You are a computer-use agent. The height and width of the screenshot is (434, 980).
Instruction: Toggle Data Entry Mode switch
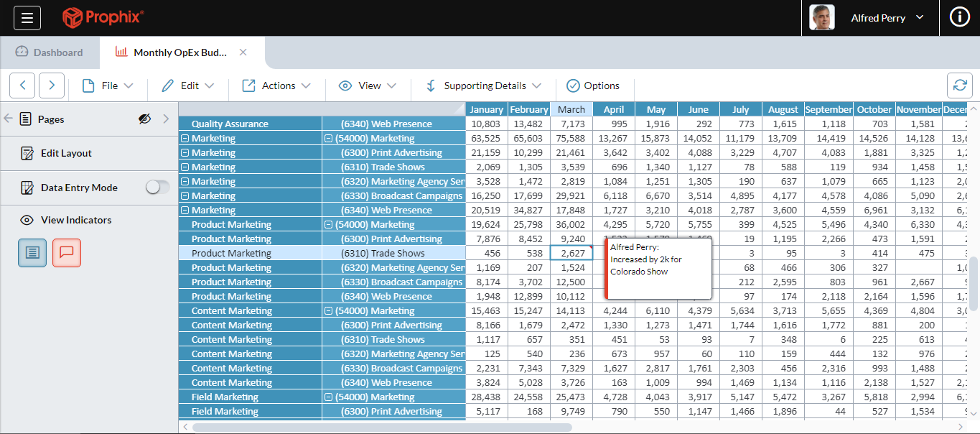[157, 188]
